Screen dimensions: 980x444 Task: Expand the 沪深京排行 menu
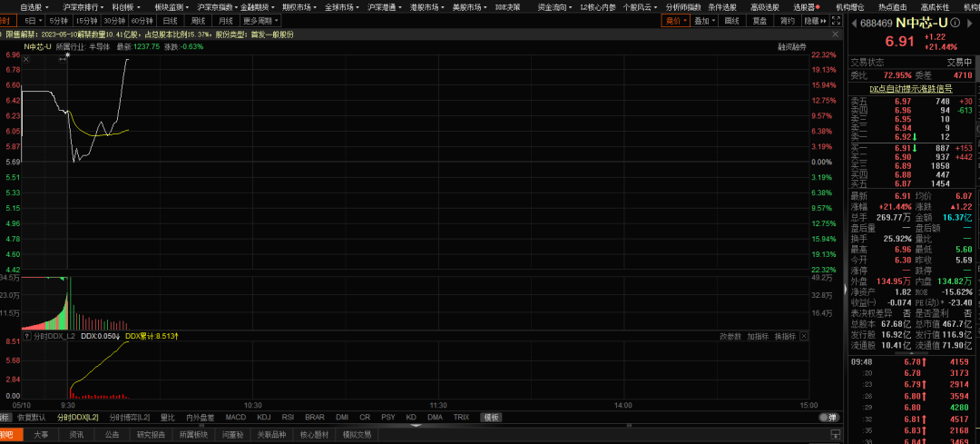click(x=83, y=7)
